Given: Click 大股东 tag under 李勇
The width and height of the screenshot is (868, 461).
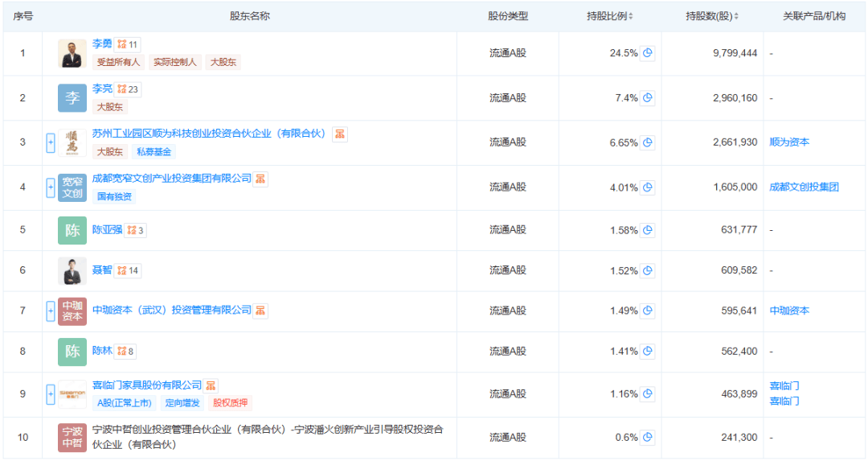Looking at the screenshot, I should (x=223, y=62).
